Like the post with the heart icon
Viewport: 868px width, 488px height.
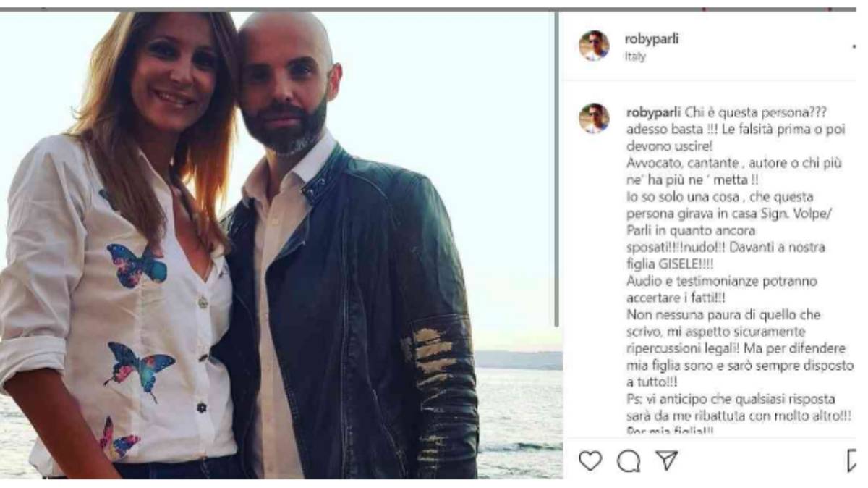590,461
